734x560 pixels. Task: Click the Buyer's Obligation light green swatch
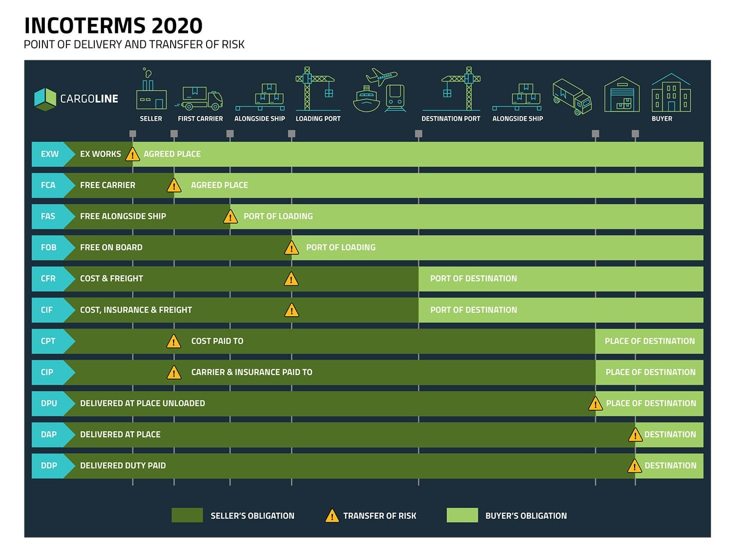tap(462, 515)
